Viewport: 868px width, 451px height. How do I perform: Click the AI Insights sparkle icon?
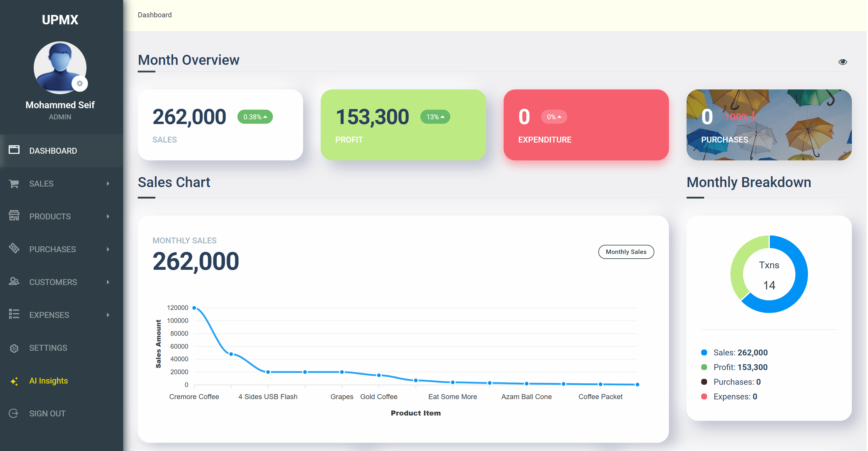click(14, 381)
